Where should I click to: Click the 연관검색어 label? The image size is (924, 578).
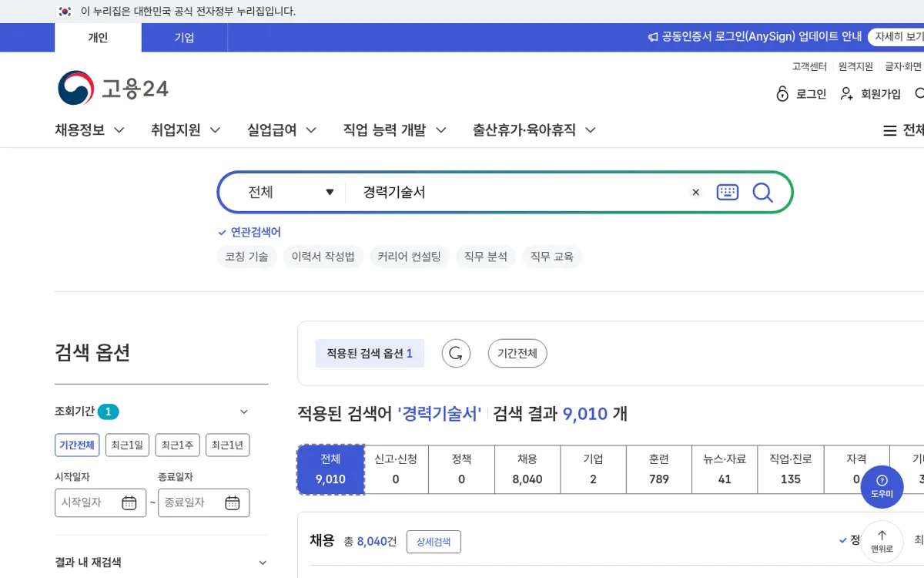pyautogui.click(x=249, y=232)
